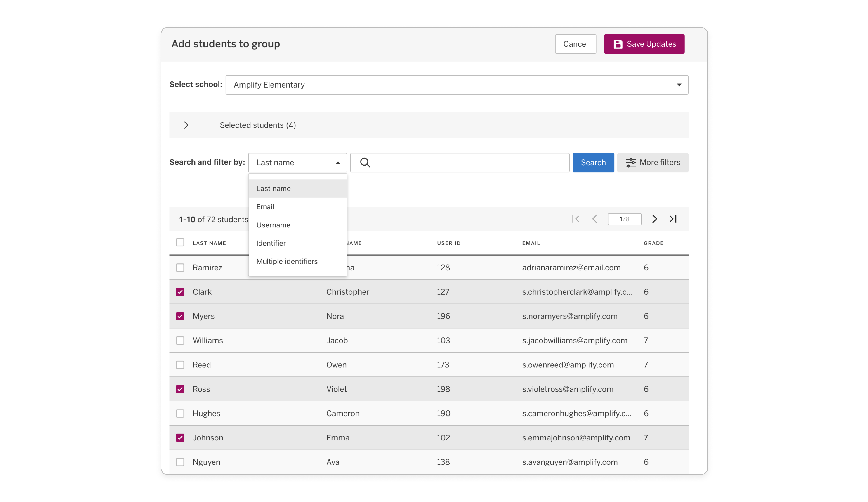Click the page number input box
The image size is (868, 502).
click(x=624, y=219)
